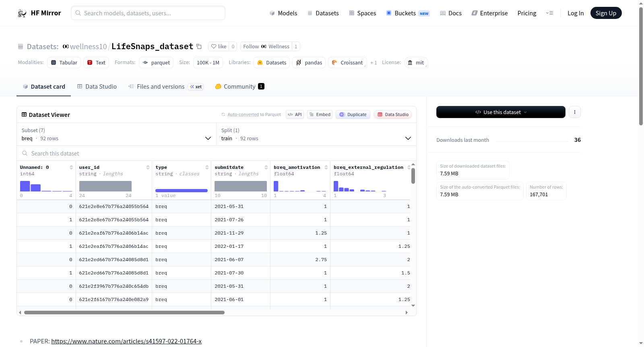Image resolution: width=644 pixels, height=347 pixels.
Task: Click the Text modality tag
Action: (96, 62)
